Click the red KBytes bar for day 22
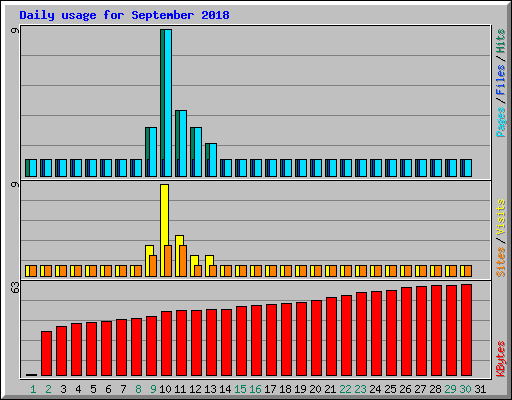The width and height of the screenshot is (512, 400). [346, 335]
